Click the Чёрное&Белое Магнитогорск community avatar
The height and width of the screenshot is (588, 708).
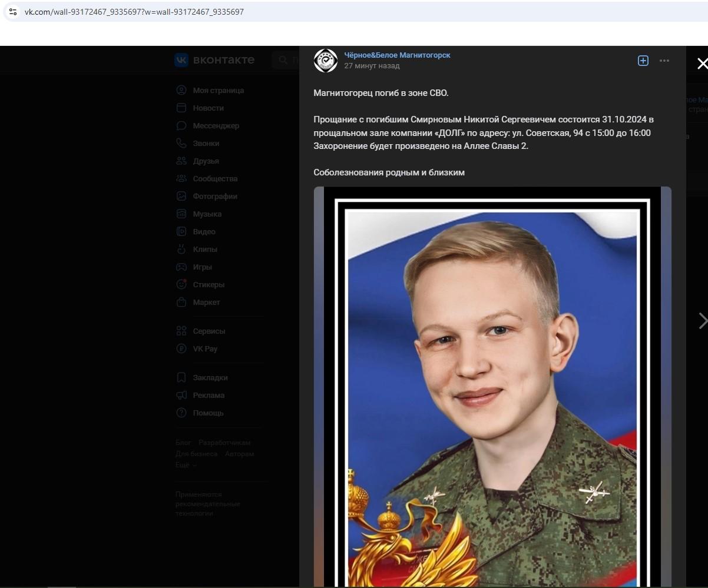click(326, 60)
